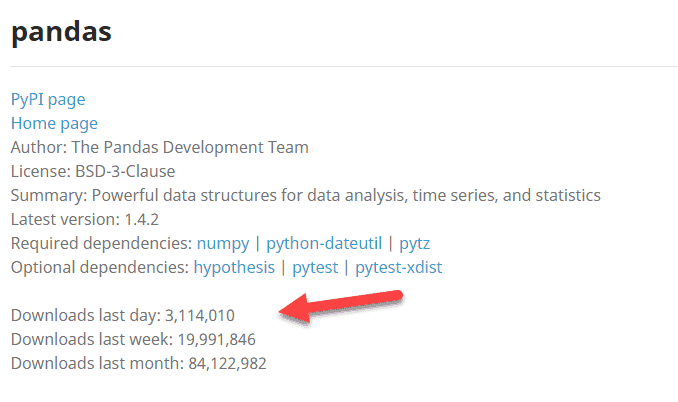Click the Downloads last month: 84,122,982 line
Image resolution: width=678 pixels, height=402 pixels.
click(x=139, y=364)
